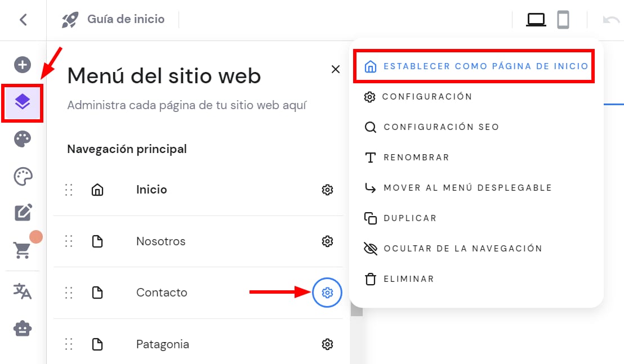Open the AI assistant robot icon
This screenshot has width=624, height=364.
point(23,328)
